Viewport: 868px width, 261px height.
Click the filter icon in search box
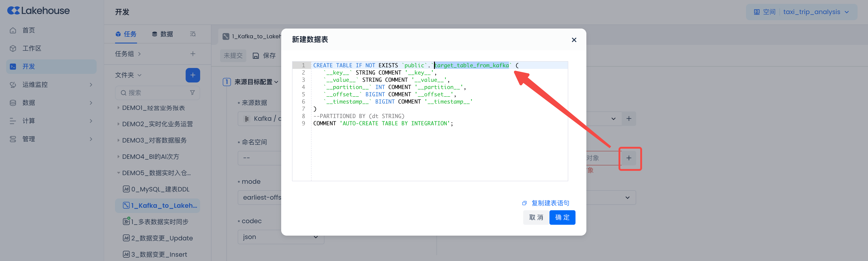click(192, 93)
